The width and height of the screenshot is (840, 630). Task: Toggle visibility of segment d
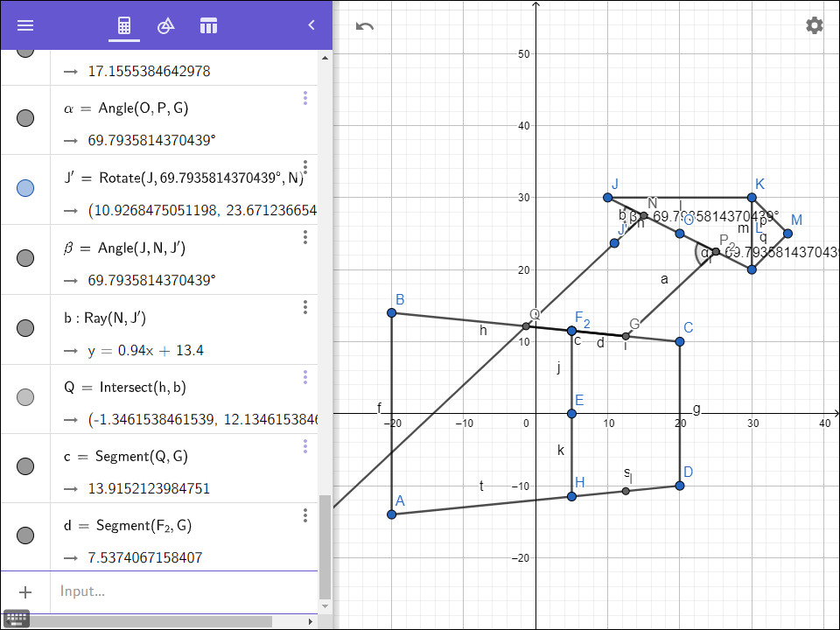[x=25, y=535]
